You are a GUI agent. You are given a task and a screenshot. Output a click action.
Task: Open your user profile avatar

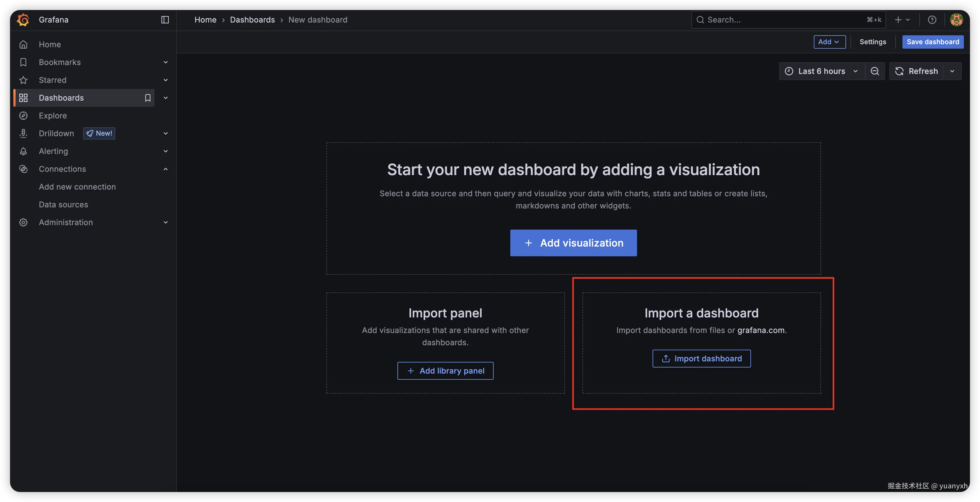[x=957, y=19]
